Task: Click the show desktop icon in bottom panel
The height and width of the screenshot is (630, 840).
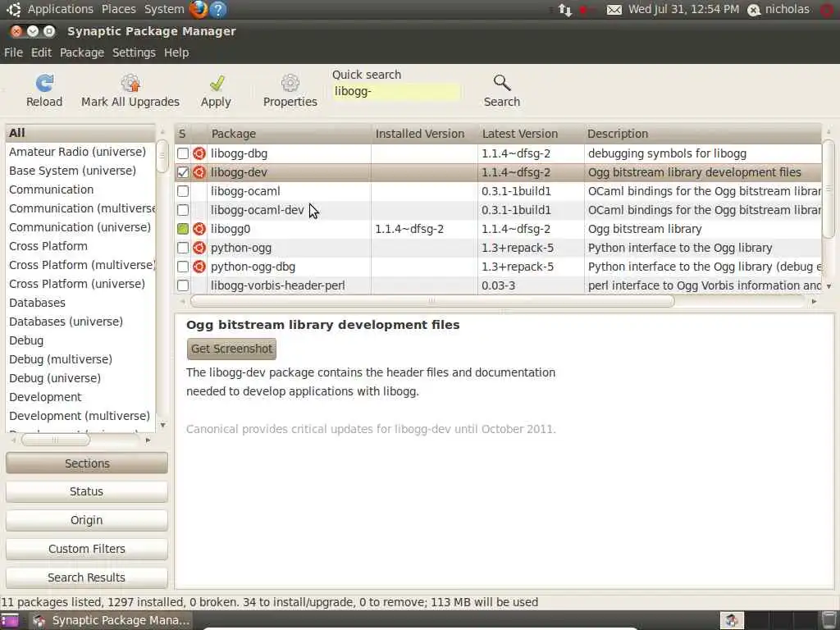Action: point(10,620)
